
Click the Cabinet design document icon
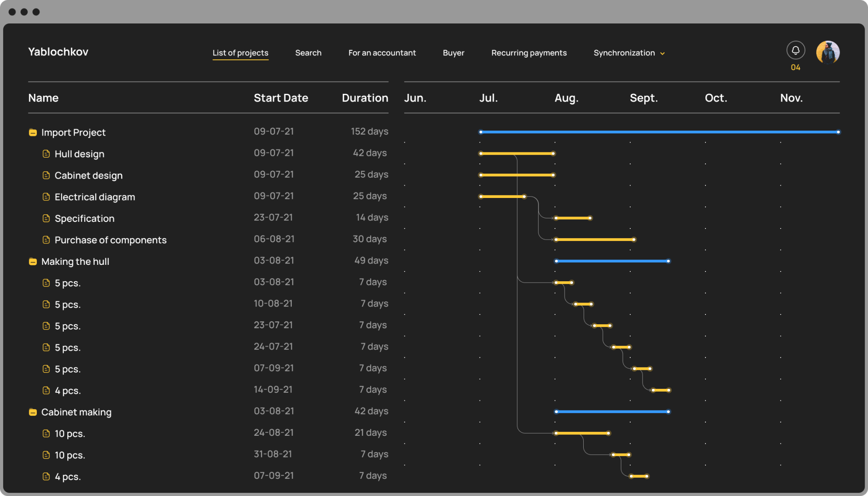[46, 175]
